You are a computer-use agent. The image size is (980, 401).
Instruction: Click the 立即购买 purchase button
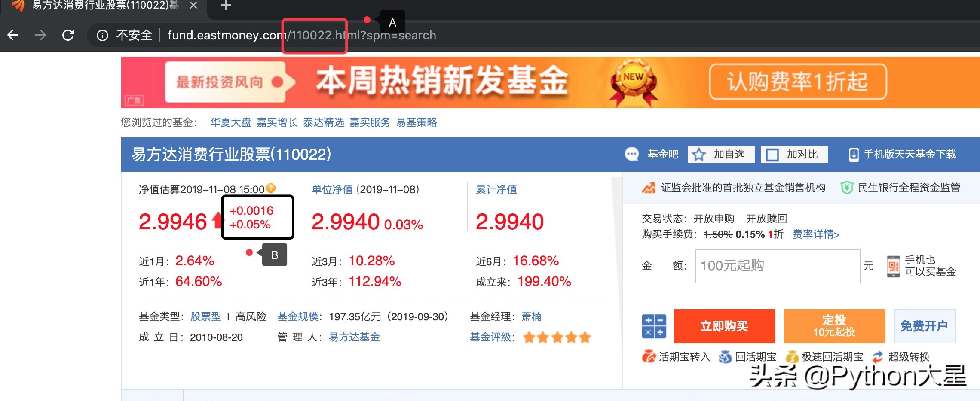[724, 326]
